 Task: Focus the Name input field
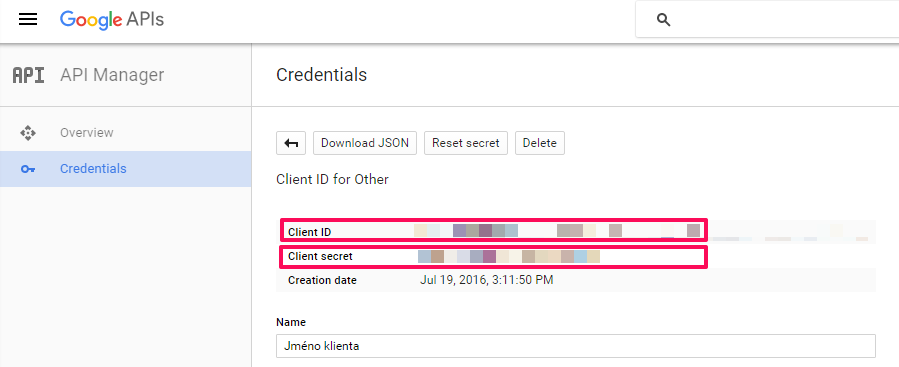[576, 346]
